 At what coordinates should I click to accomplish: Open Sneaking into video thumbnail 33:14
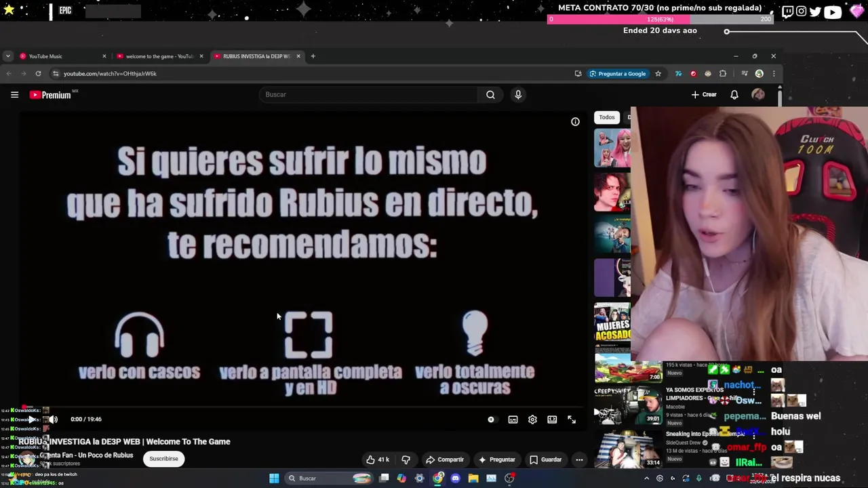[629, 449]
